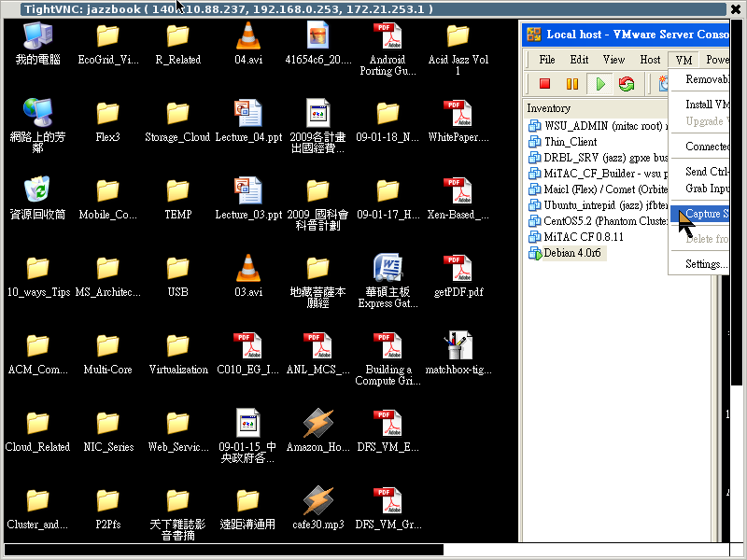Image resolution: width=747 pixels, height=560 pixels.
Task: Select the DFS_VM_Gr... PDF icon
Action: click(388, 508)
